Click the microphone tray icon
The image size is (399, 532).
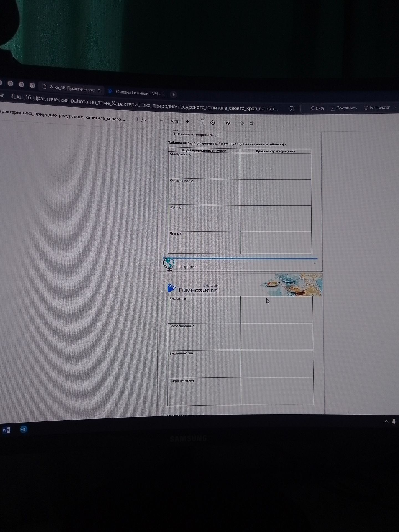tap(394, 421)
